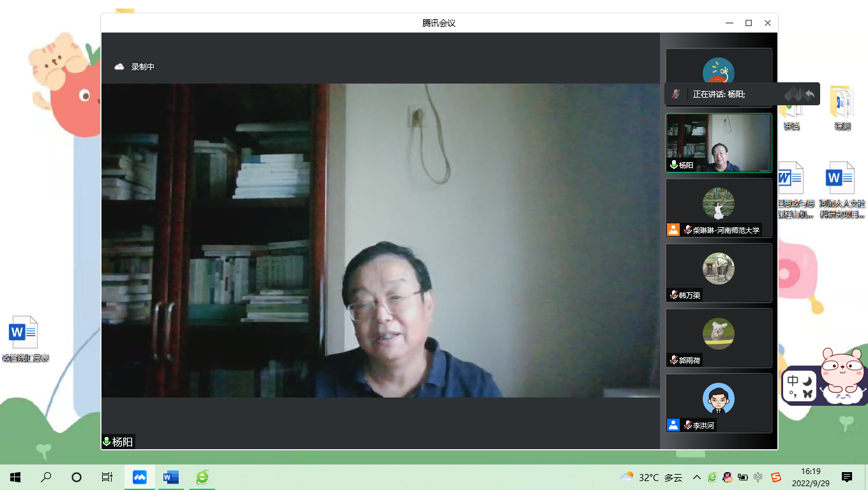Select 杨阳's video thumbnail in participant strip

point(719,143)
